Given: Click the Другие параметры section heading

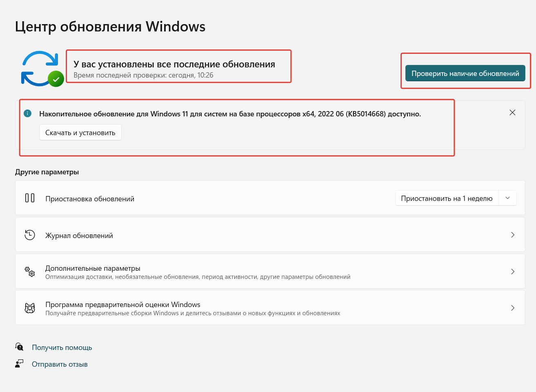Looking at the screenshot, I should [x=47, y=172].
